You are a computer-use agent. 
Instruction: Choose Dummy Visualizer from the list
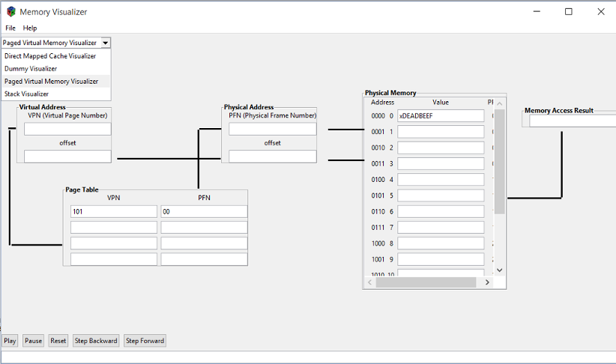pos(31,69)
